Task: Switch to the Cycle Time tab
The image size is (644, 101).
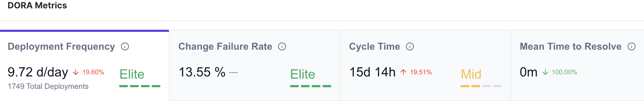Action: click(x=425, y=65)
